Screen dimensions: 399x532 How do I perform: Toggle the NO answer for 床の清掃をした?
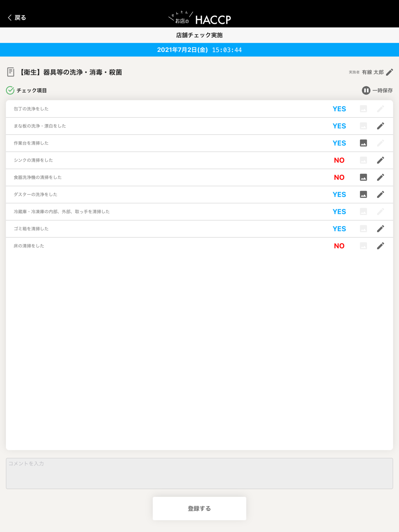coord(339,246)
